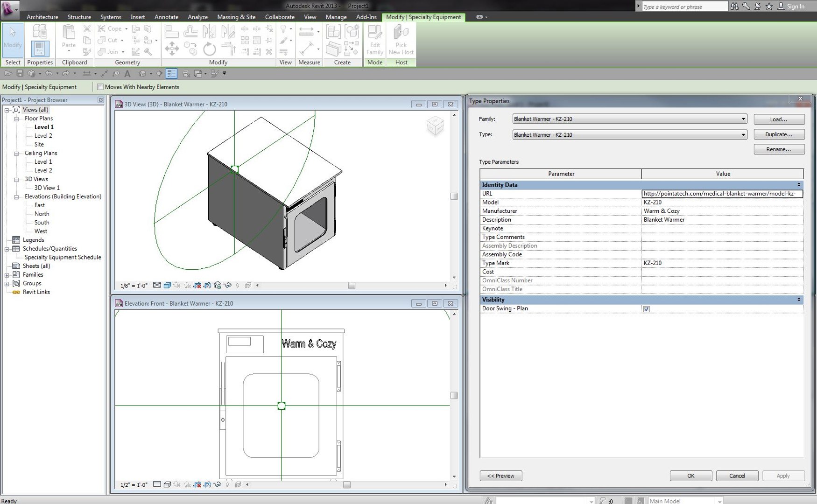Select the Mirror Pick Axis tool
The image size is (817, 504).
point(209,31)
